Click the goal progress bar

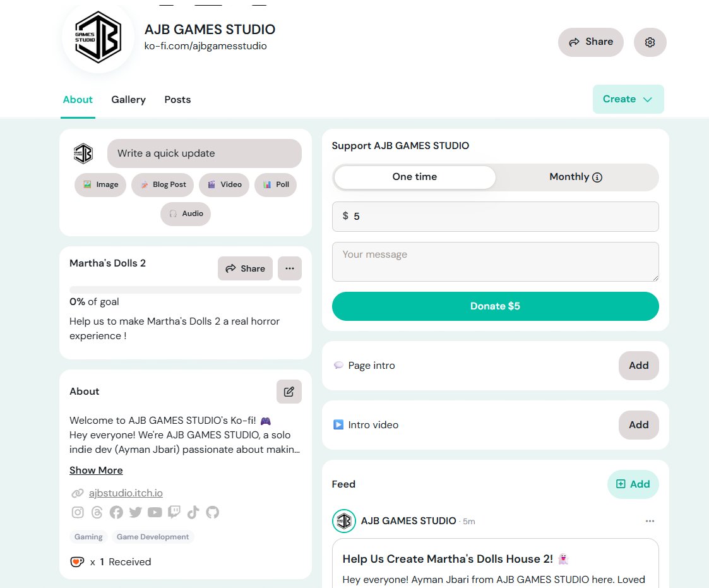point(186,290)
